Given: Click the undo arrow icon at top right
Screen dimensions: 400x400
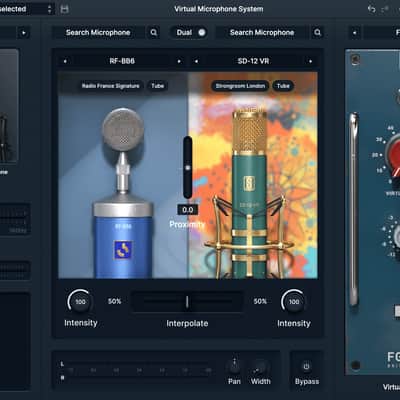Looking at the screenshot, I should coord(371,9).
